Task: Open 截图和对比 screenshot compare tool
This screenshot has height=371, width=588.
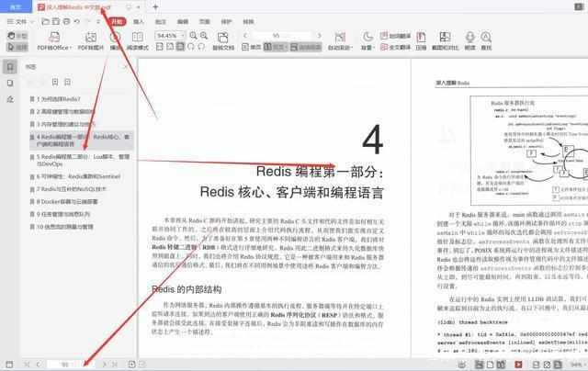Action: (445, 40)
